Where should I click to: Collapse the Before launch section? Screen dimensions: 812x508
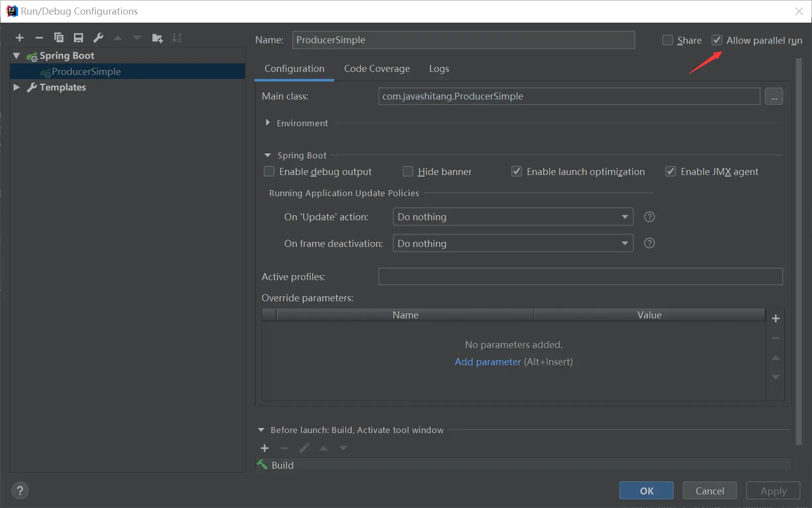(261, 430)
